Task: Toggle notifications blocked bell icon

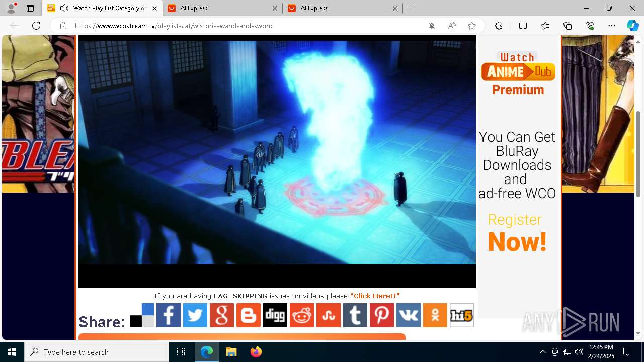Action: 432,26
